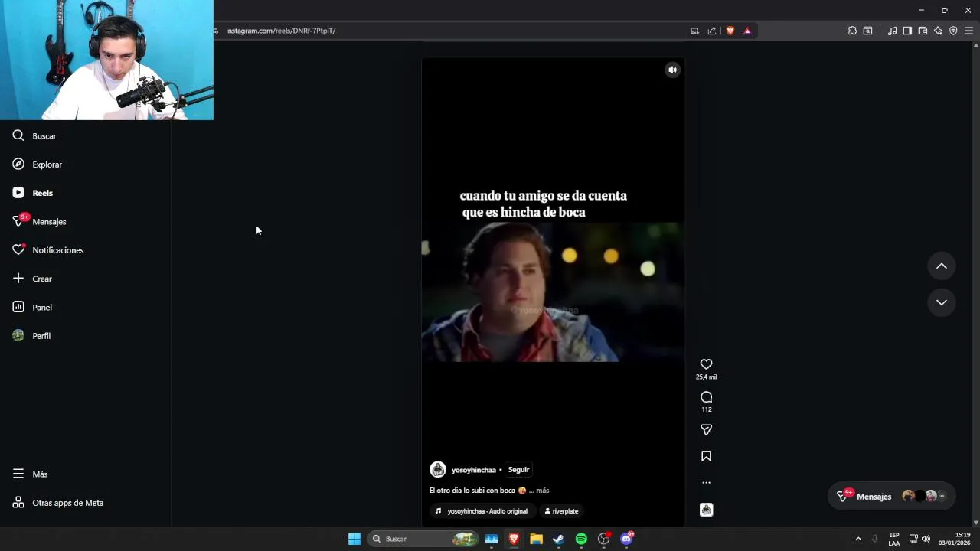Open Explorar in the Instagram sidebar
The height and width of the screenshot is (551, 980).
point(37,165)
